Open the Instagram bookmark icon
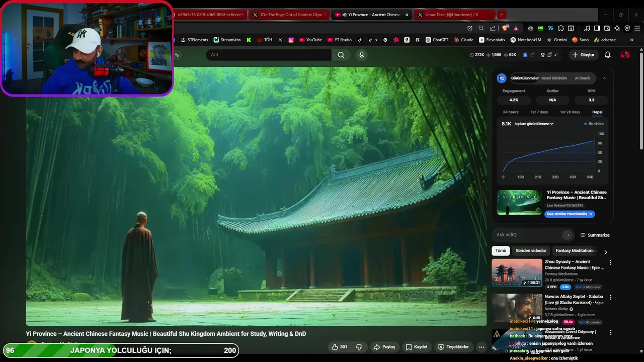Screen dimensions: 644x362 coord(291,40)
